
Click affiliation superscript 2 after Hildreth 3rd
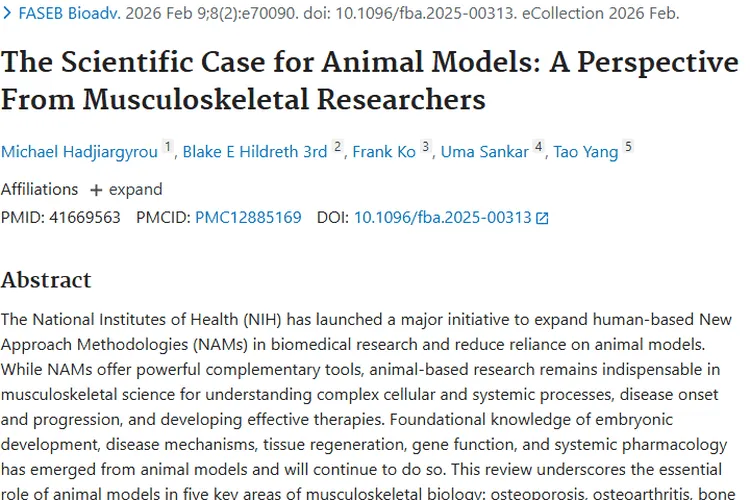click(338, 147)
